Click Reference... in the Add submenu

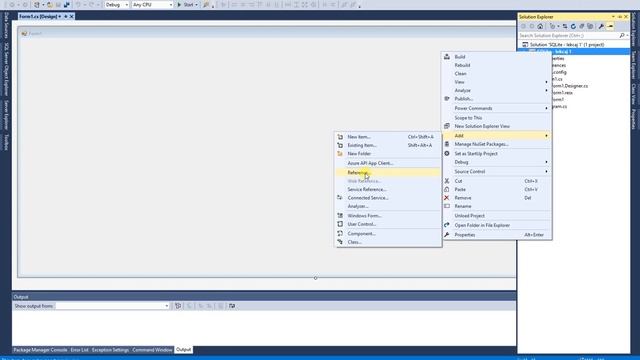pos(388,172)
